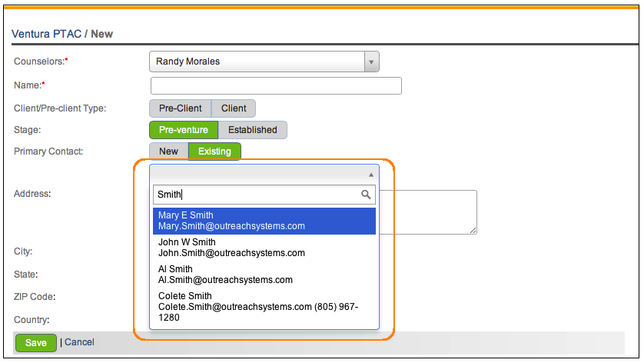Click the magnifier icon in the contact search box
Screen dimensions: 644x363
(x=366, y=195)
